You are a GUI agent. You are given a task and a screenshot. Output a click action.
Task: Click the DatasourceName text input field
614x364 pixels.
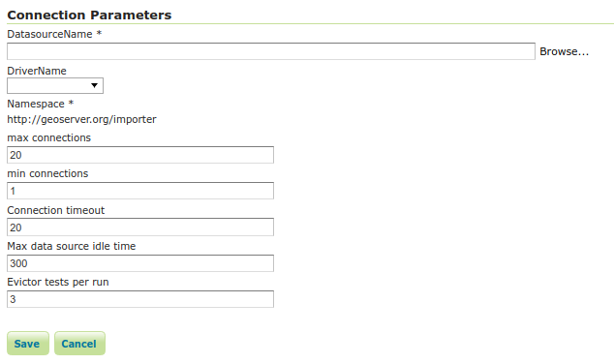point(271,51)
